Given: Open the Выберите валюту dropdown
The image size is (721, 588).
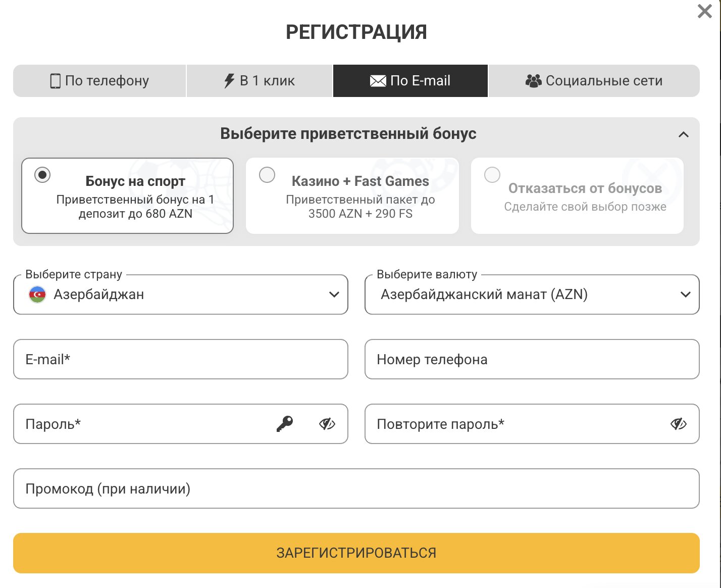Looking at the screenshot, I should (532, 295).
